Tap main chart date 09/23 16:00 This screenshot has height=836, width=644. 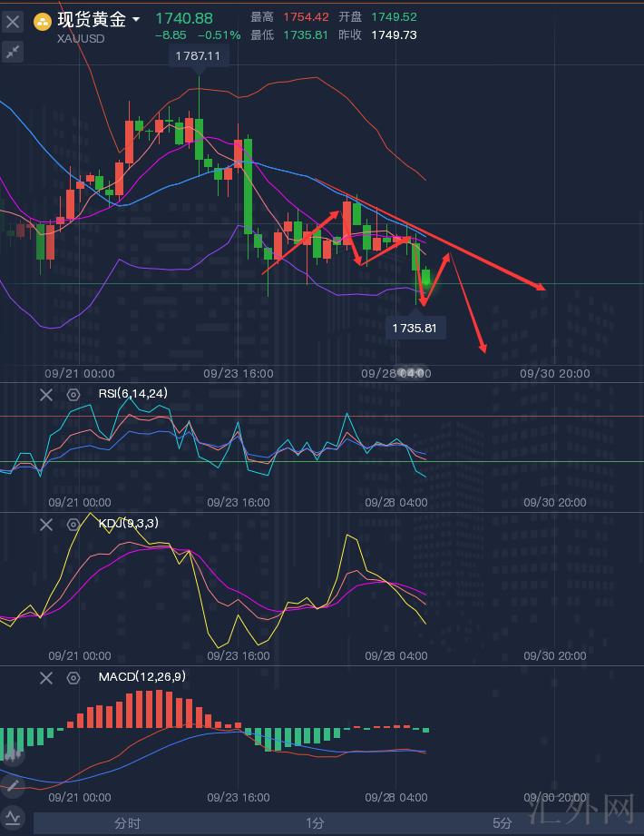[x=239, y=374]
